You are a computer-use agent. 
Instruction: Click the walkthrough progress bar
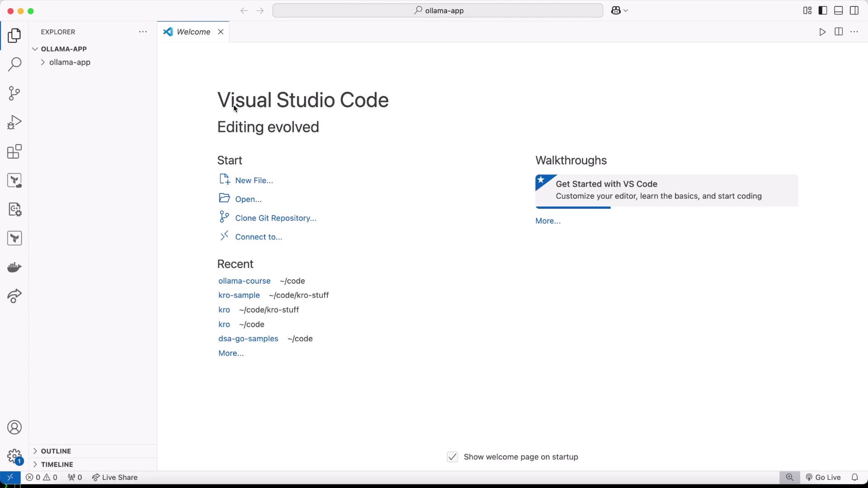click(573, 207)
